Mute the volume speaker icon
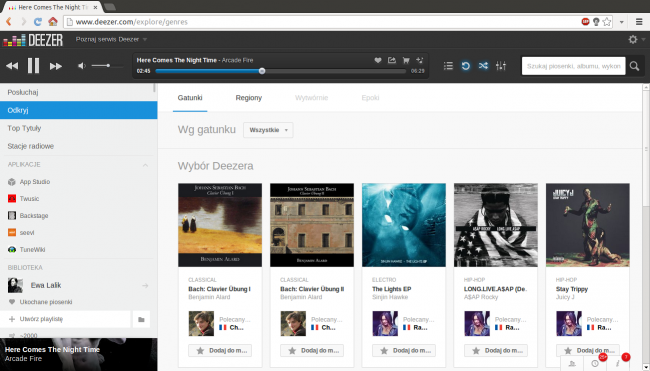Screen dimensions: 650x371 point(82,65)
